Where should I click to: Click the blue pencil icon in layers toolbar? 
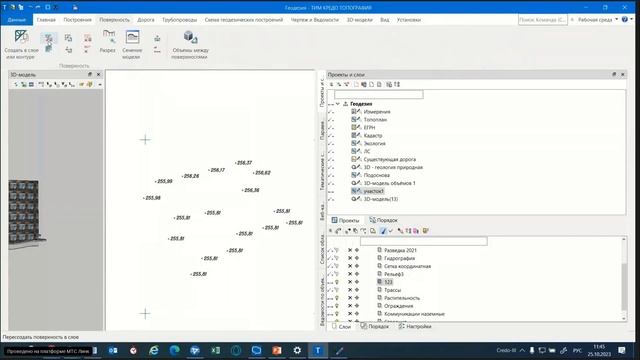pyautogui.click(x=383, y=231)
